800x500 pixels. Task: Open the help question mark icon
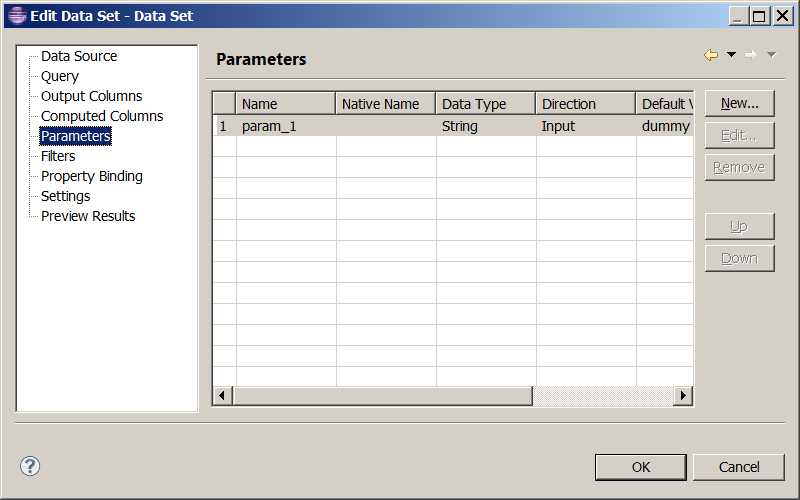tap(30, 466)
